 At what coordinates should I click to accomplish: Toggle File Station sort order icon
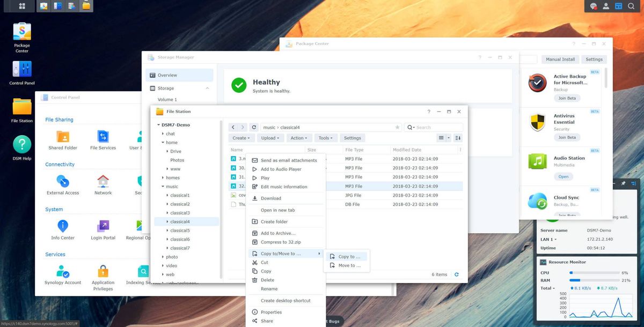click(x=458, y=138)
